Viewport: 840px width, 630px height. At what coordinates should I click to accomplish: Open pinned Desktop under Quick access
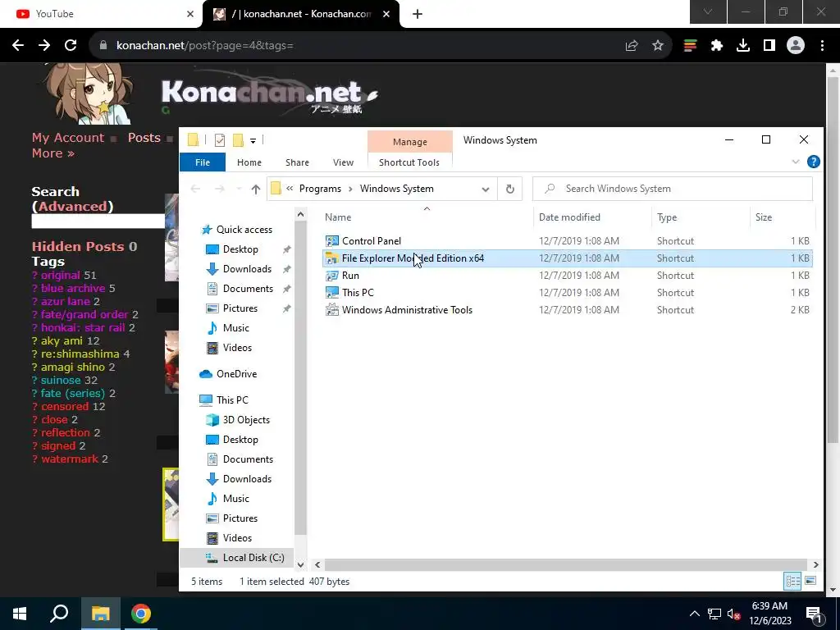pyautogui.click(x=240, y=249)
